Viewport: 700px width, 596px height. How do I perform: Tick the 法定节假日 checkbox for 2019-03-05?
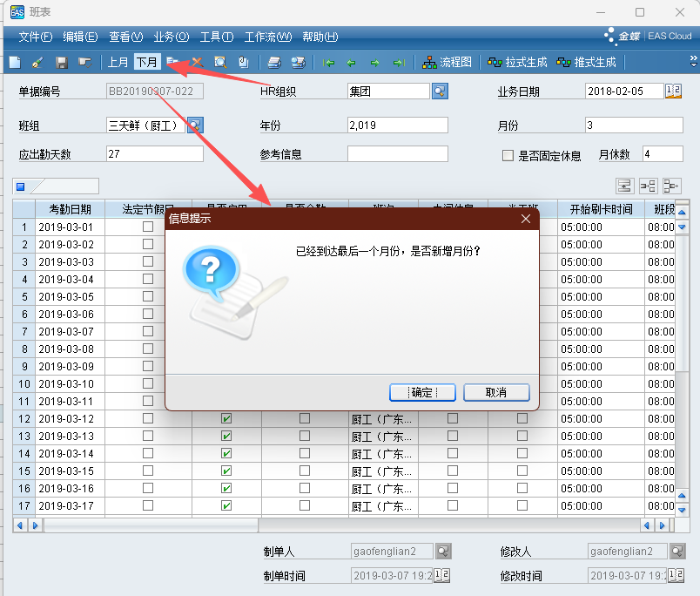[148, 296]
